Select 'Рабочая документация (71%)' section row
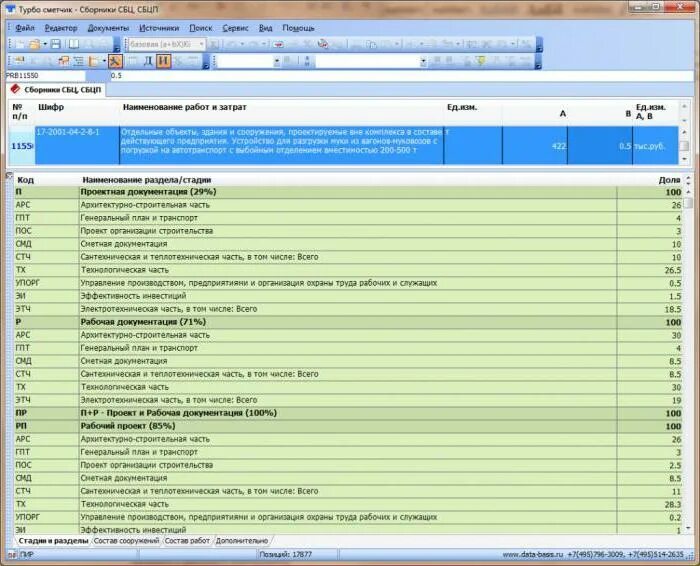The image size is (700, 566). pos(348,322)
